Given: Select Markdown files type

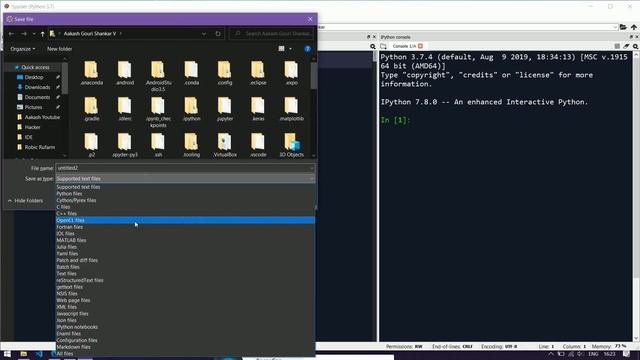Looking at the screenshot, I should tap(185, 347).
